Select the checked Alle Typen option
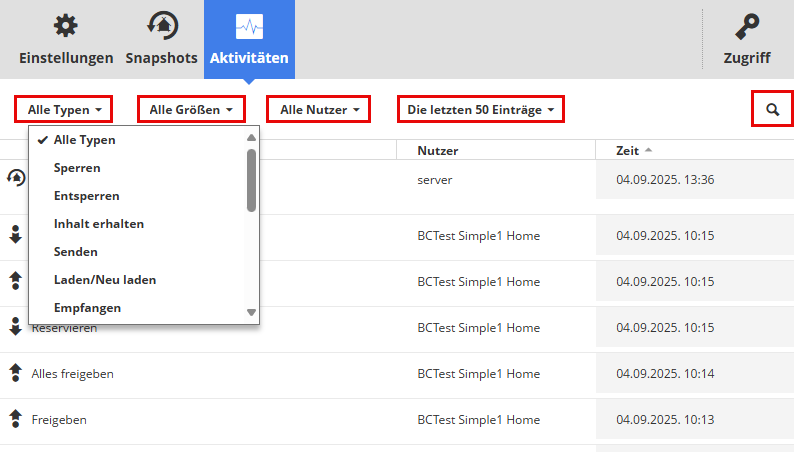The height and width of the screenshot is (452, 794). pyautogui.click(x=85, y=140)
